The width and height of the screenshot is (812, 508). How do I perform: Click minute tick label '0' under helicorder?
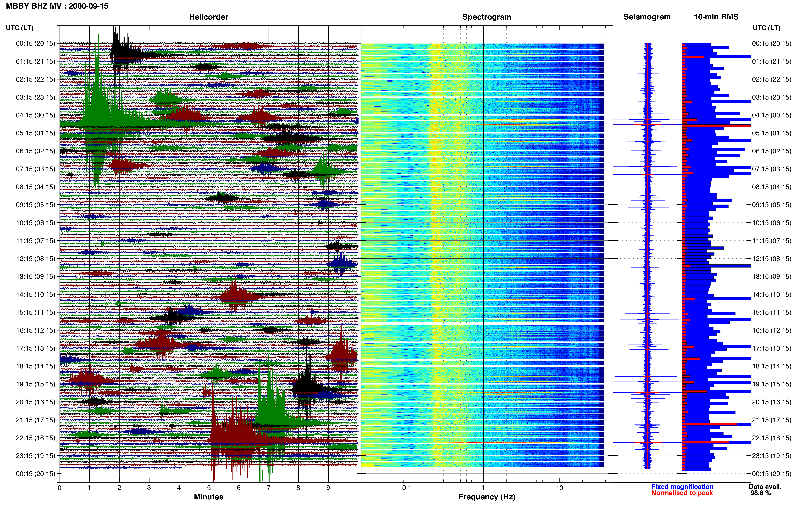point(59,487)
